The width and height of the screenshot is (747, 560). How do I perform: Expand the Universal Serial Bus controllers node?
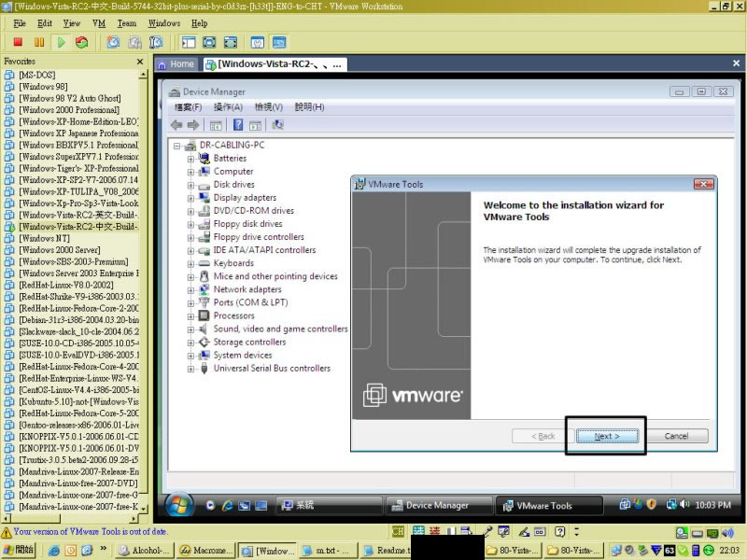190,369
